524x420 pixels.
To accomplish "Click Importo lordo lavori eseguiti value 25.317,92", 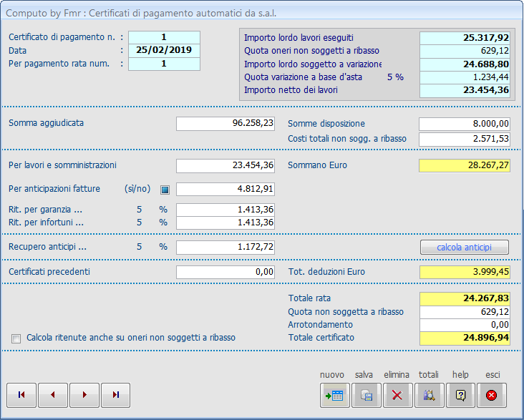I will coord(465,38).
